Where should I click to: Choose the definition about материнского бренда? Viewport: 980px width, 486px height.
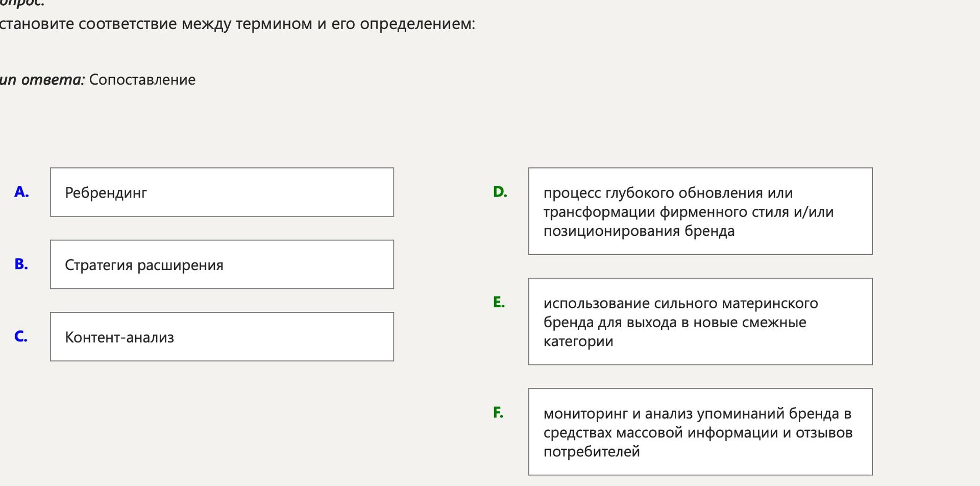click(x=700, y=322)
